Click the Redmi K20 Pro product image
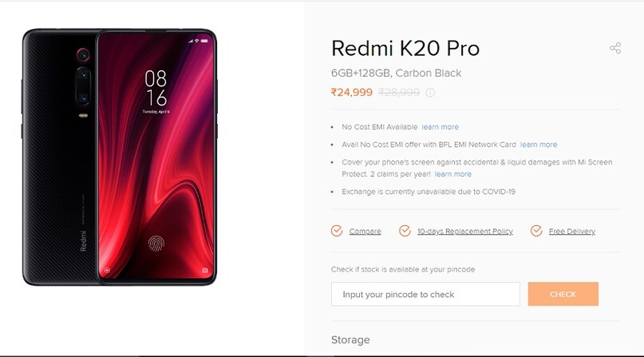 pyautogui.click(x=120, y=157)
